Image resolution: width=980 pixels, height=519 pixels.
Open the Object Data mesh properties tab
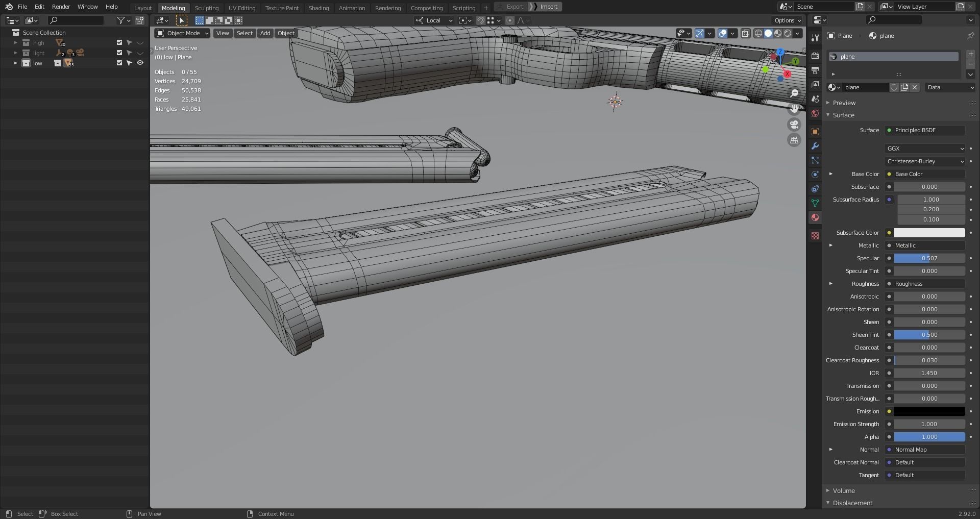click(x=815, y=203)
